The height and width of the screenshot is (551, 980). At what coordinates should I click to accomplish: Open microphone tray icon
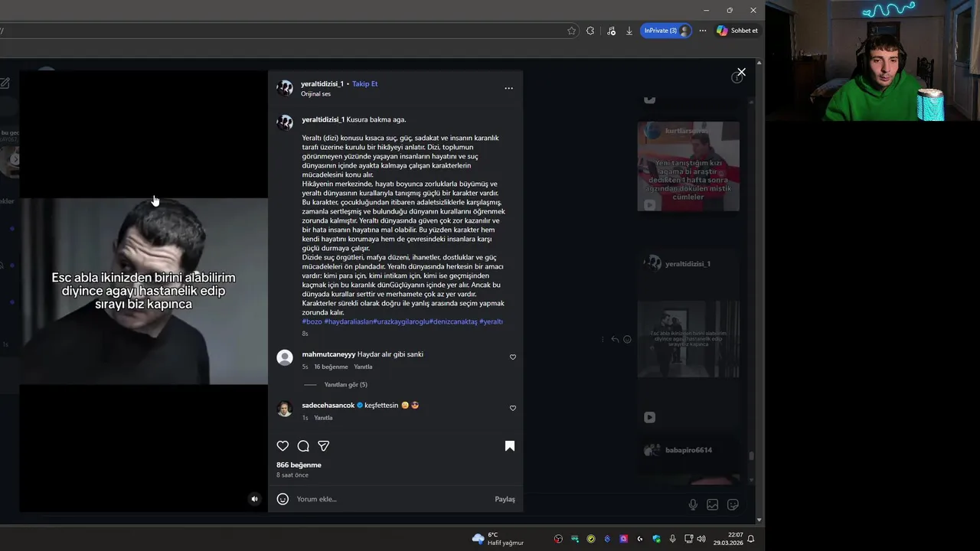click(x=673, y=539)
